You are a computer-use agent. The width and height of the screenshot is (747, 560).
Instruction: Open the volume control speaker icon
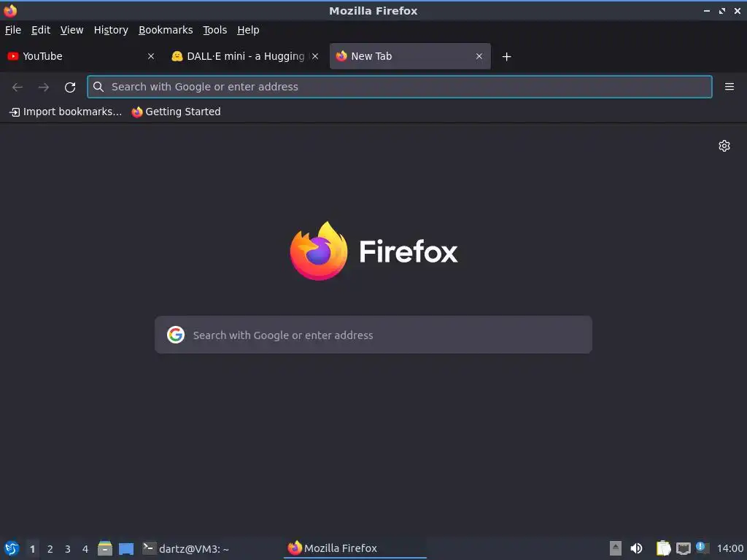coord(636,548)
